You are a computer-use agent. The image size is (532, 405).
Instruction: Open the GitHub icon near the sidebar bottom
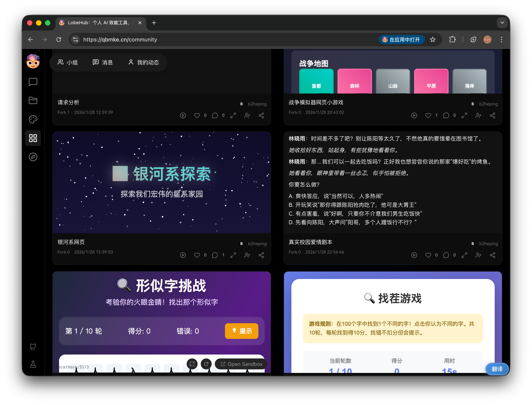click(33, 347)
